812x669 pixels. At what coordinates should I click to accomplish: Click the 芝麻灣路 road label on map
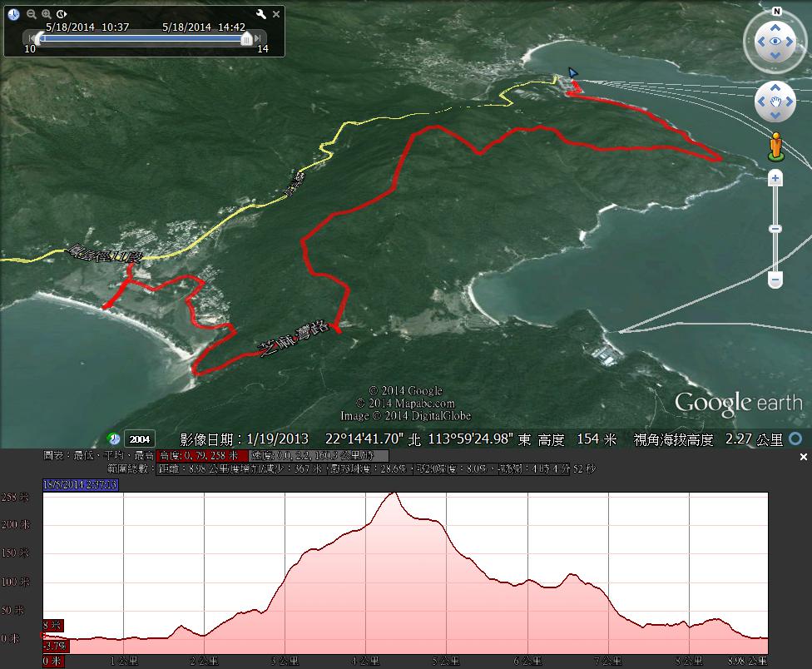pos(293,338)
